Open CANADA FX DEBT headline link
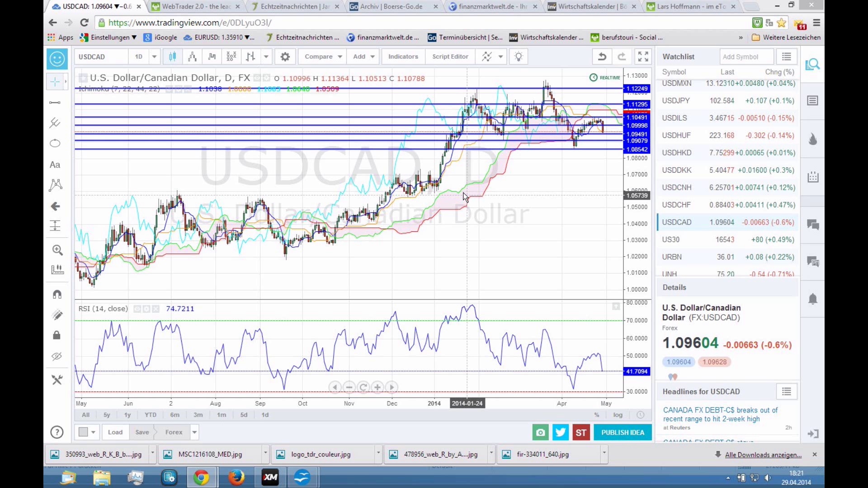The image size is (868, 488). tap(720, 414)
